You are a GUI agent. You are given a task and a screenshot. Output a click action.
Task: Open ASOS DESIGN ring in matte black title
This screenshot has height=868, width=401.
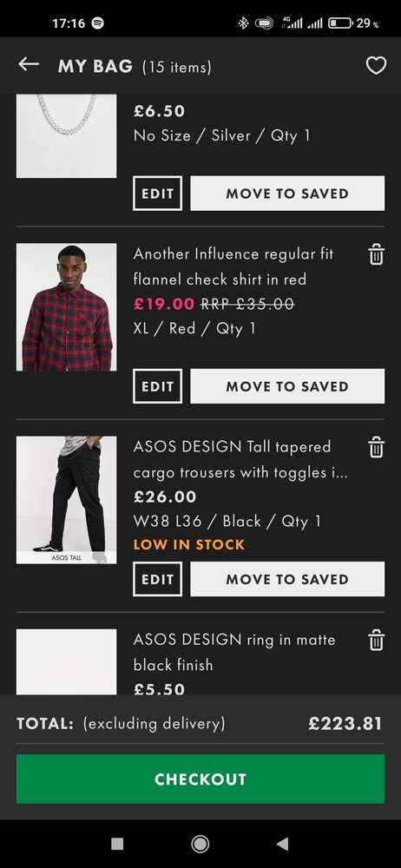(x=234, y=652)
